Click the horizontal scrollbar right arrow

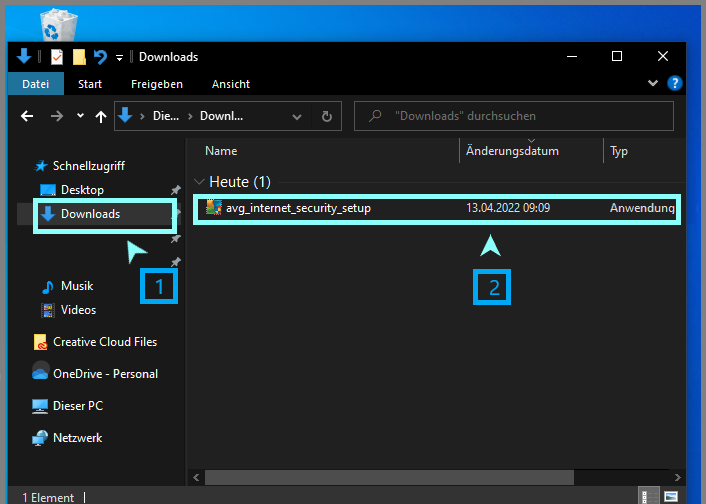tap(678, 477)
